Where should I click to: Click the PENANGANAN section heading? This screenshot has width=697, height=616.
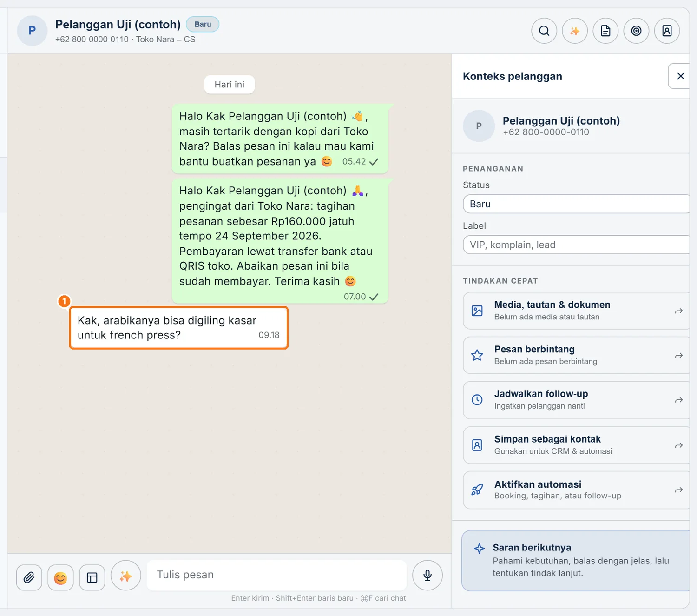[493, 169]
